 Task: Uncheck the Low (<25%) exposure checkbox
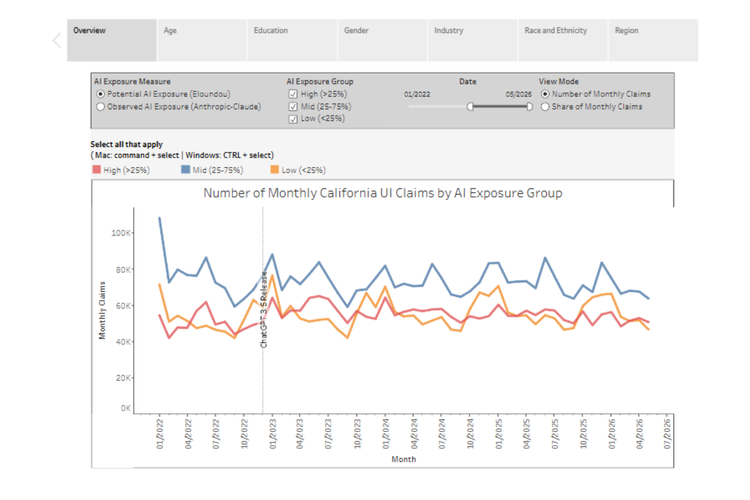(293, 119)
